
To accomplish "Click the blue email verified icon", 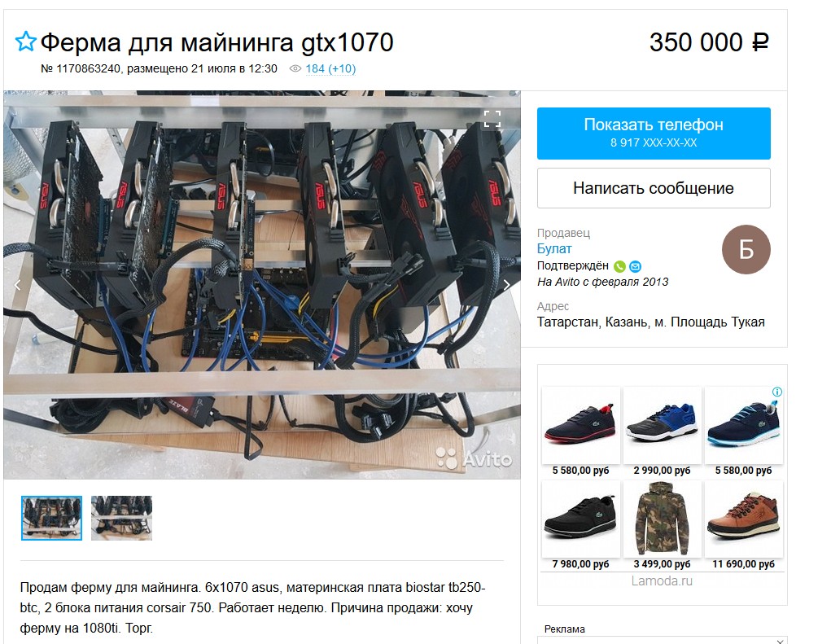I will pos(635,266).
